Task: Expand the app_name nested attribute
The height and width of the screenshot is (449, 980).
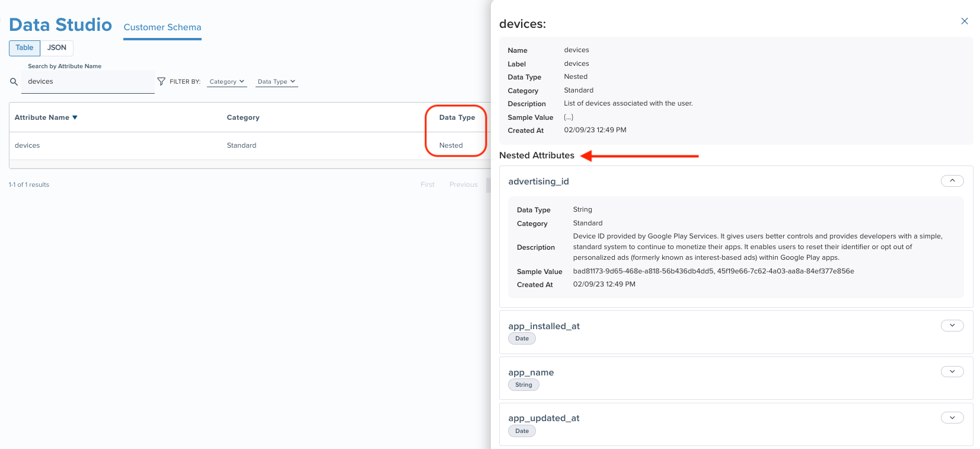Action: (952, 372)
